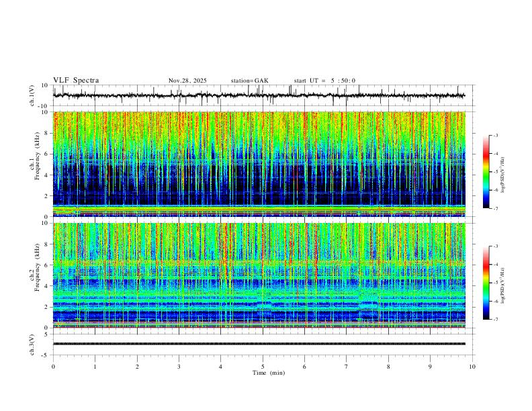Click the "2" kHz tick on ch.2 spectrogram
This screenshot has width=532, height=411.
point(47,307)
